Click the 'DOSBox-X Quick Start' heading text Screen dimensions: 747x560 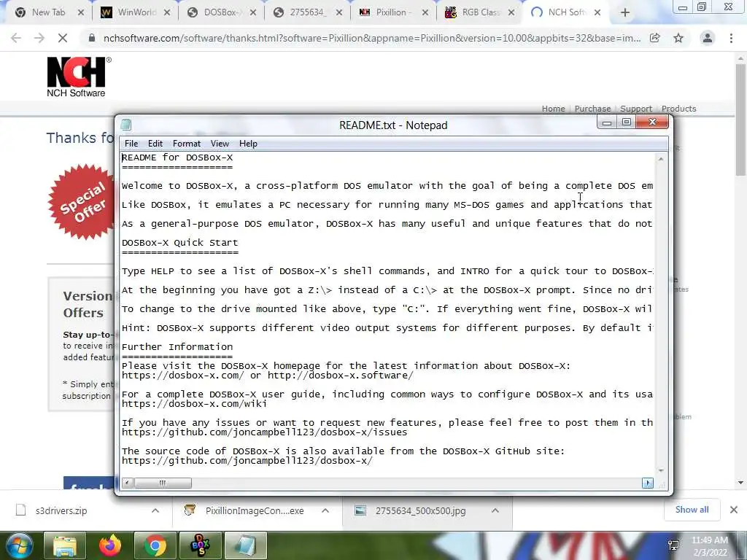[179, 242]
